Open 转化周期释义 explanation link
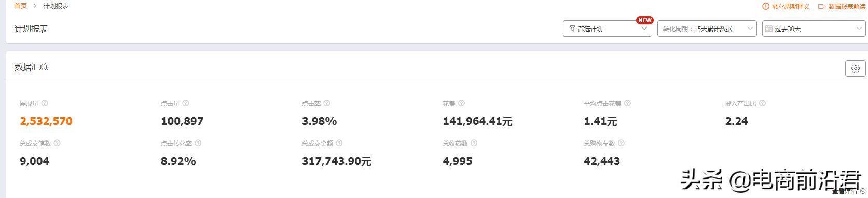 tap(786, 6)
